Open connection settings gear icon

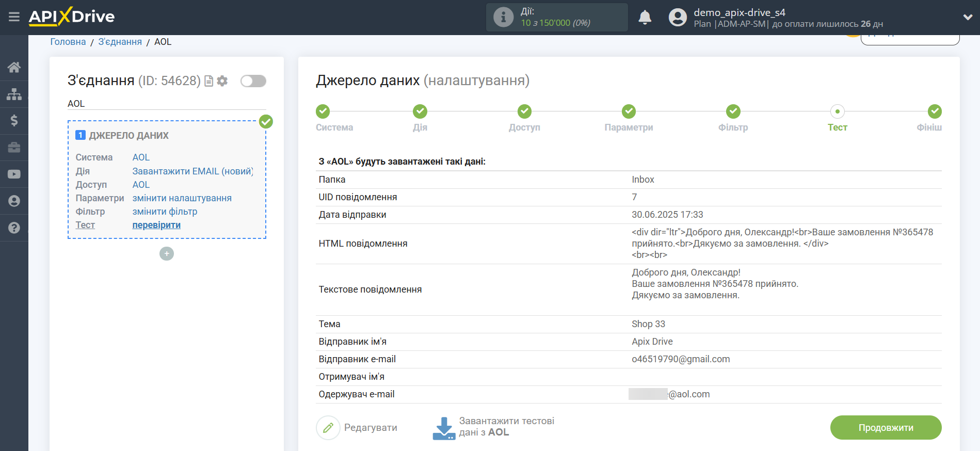[222, 81]
